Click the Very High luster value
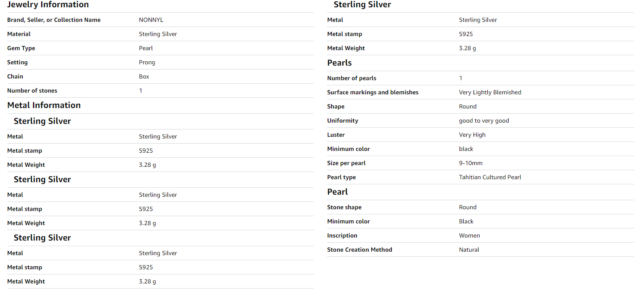The image size is (644, 292). (472, 135)
